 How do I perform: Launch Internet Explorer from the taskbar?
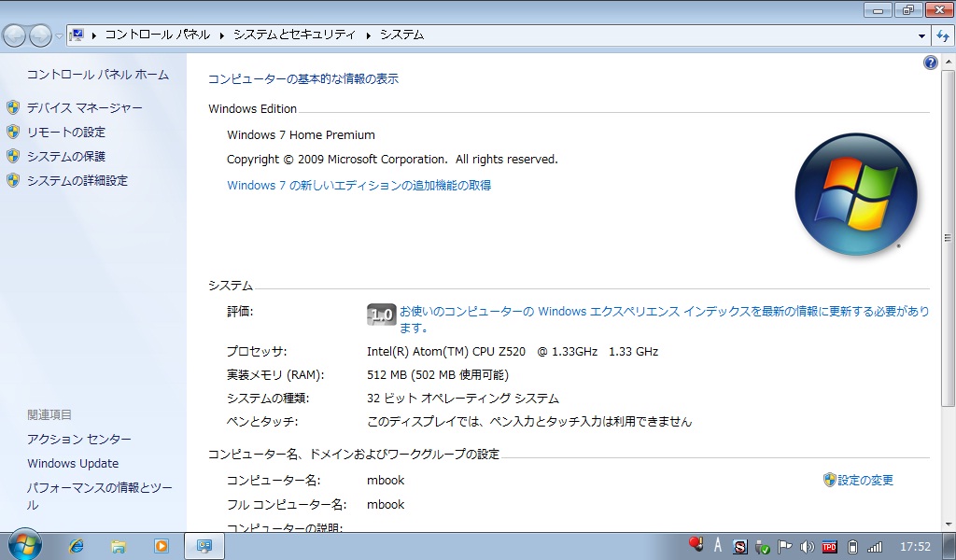(77, 546)
